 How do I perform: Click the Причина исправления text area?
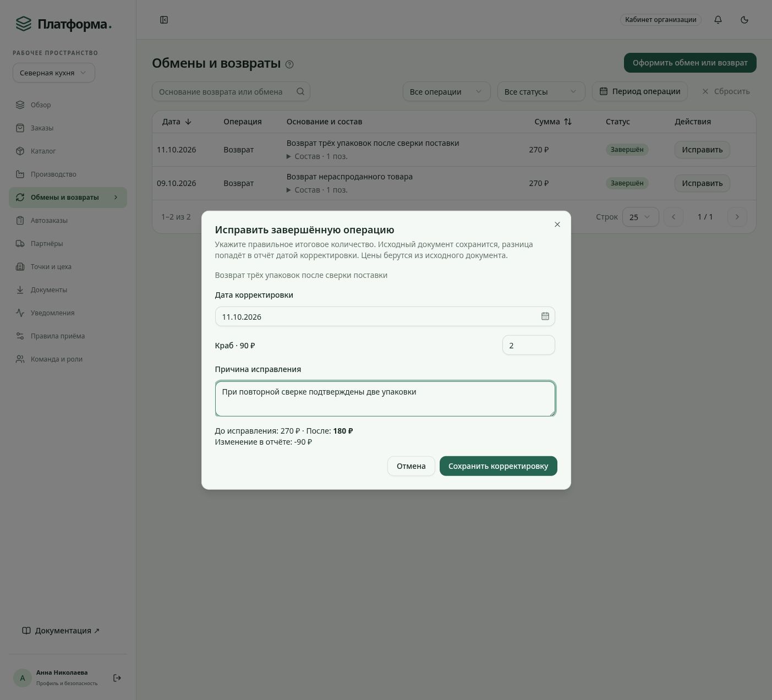(x=385, y=398)
